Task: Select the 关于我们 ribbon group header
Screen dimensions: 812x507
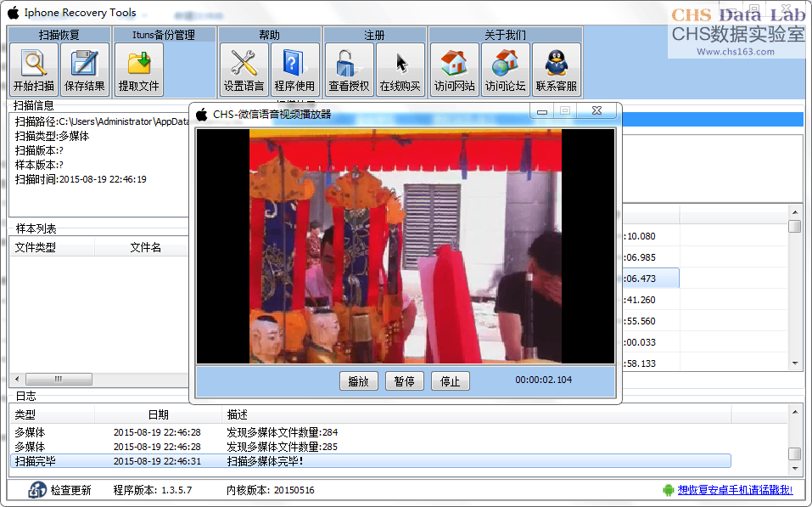Action: tap(505, 35)
